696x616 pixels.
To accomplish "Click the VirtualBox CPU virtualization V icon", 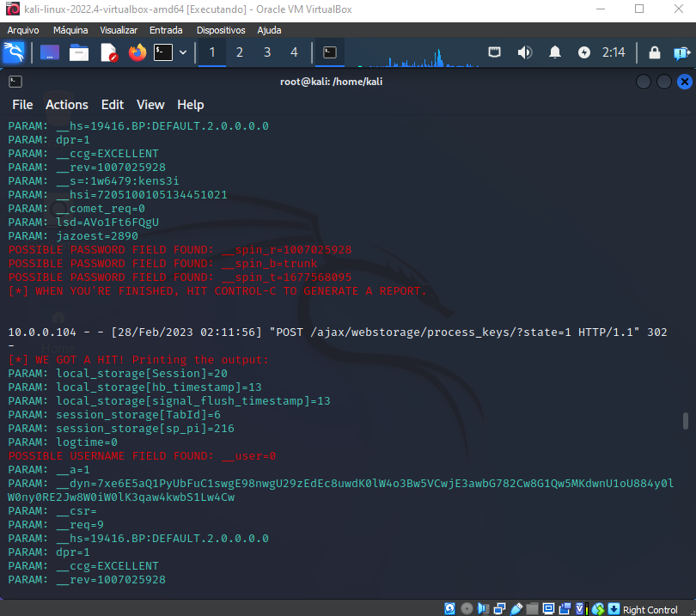I will click(582, 609).
